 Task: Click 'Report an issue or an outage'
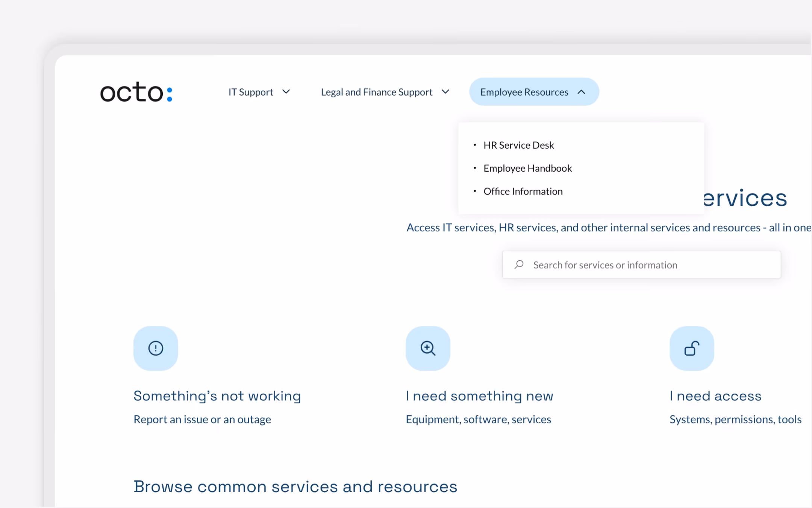202,420
